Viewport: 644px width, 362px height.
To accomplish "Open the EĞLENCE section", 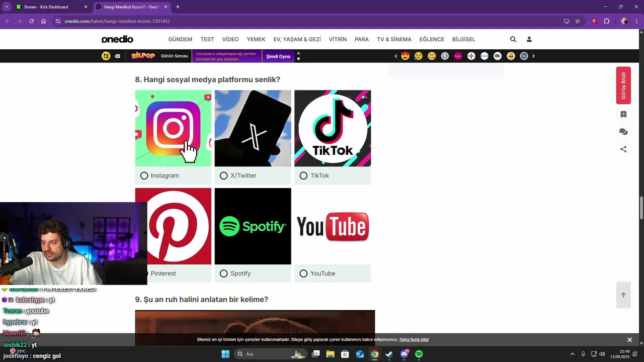I will (x=432, y=39).
